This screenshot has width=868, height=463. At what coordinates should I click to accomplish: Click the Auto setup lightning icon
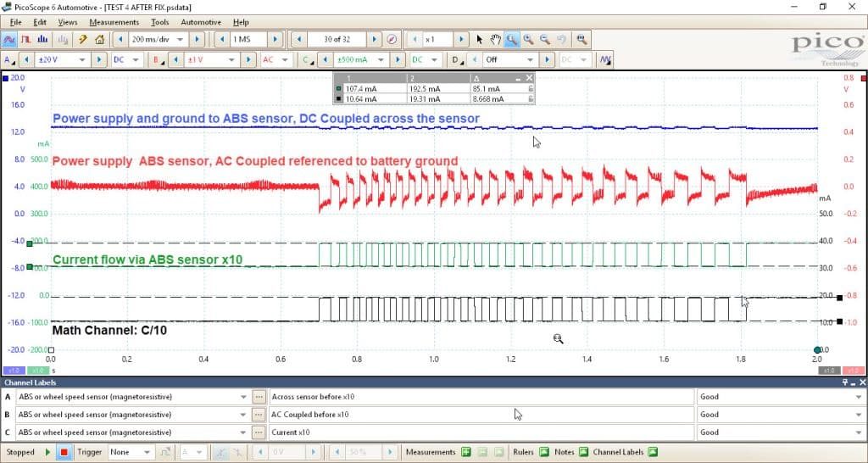82,40
